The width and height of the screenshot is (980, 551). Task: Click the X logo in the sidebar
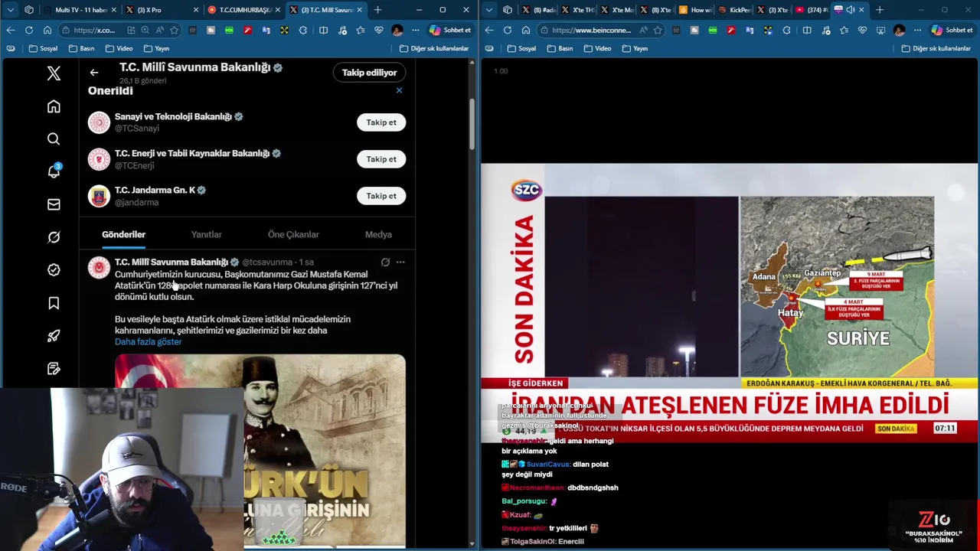[54, 73]
